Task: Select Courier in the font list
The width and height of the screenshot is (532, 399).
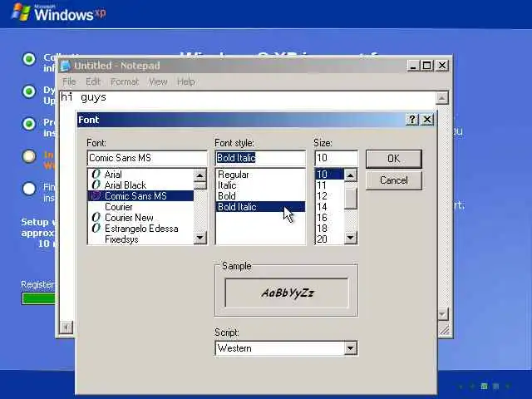Action: (140, 207)
